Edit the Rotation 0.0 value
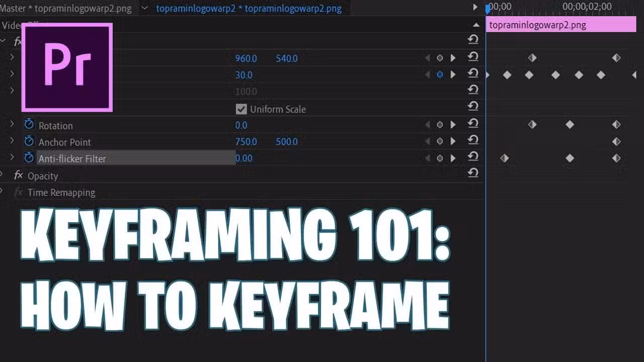This screenshot has width=644, height=362. pyautogui.click(x=242, y=125)
